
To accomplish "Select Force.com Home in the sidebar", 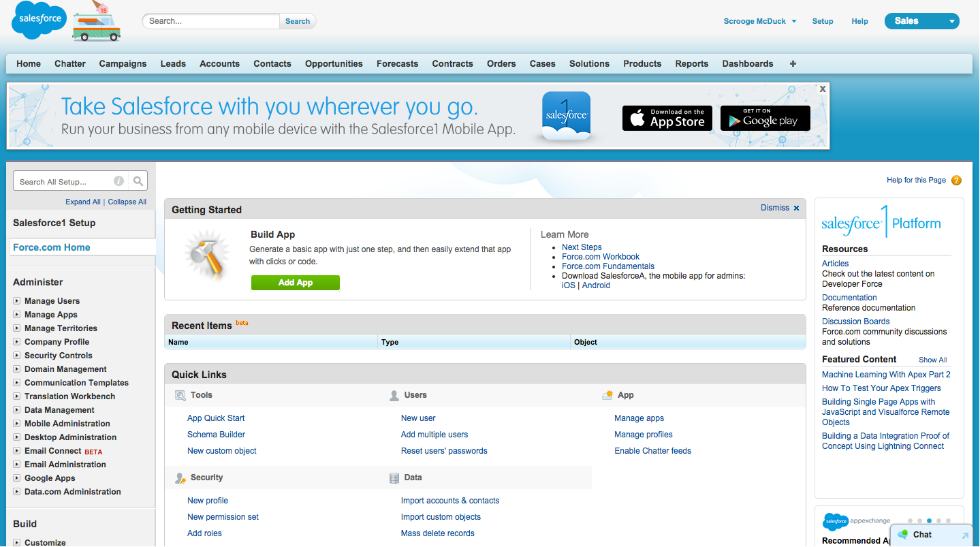I will pyautogui.click(x=52, y=247).
